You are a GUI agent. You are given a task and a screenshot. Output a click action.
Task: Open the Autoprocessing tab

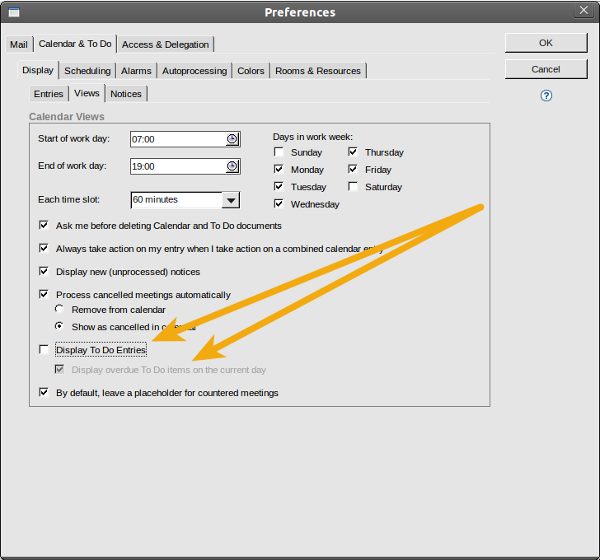click(194, 71)
